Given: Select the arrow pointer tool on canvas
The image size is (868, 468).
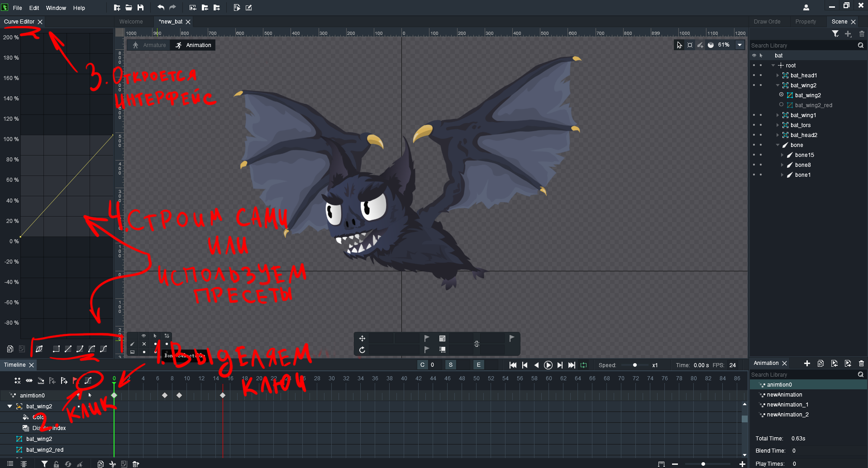Looking at the screenshot, I should tap(679, 45).
